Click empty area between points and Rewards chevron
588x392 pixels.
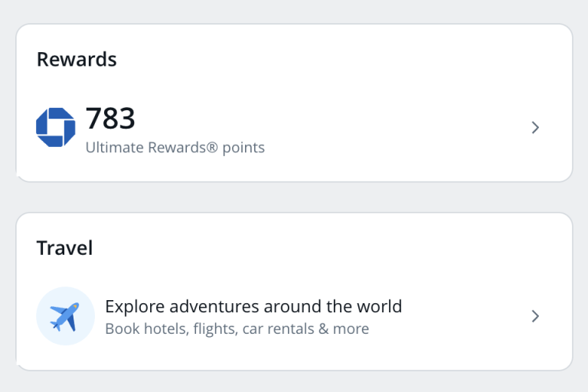(x=398, y=128)
